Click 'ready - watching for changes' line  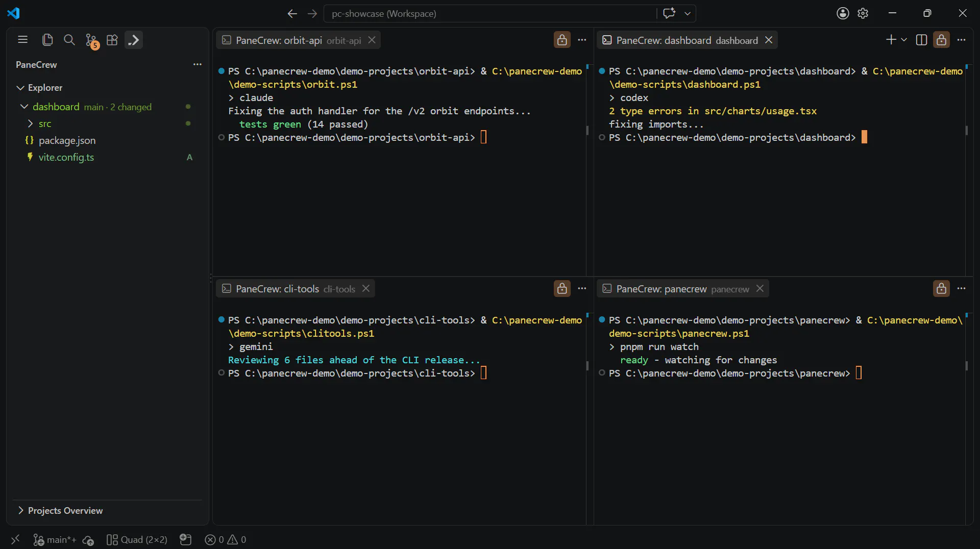[x=698, y=360]
